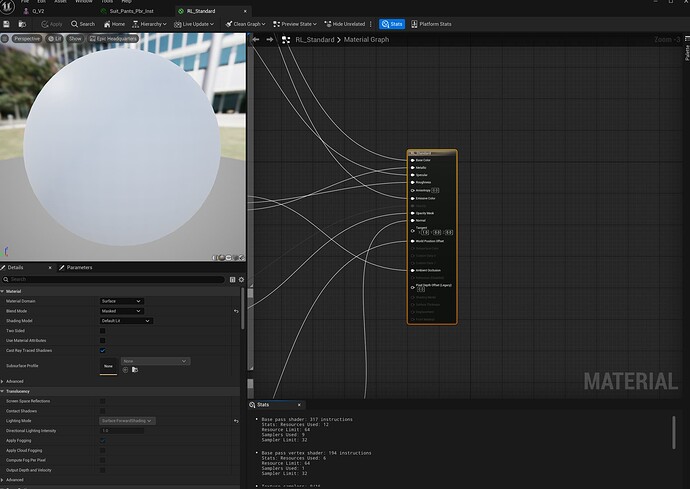Open Subsurface Profile None dropdown
The image size is (690, 489).
[155, 361]
